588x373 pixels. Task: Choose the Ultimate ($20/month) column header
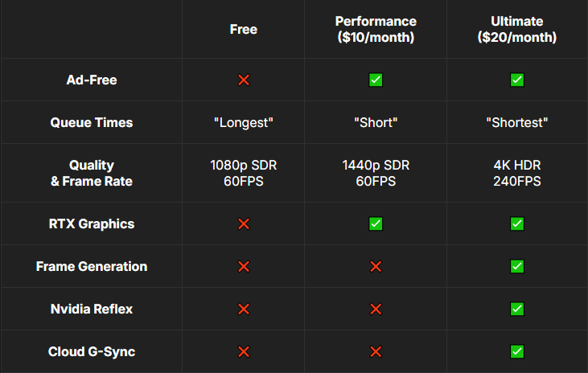coord(517,29)
